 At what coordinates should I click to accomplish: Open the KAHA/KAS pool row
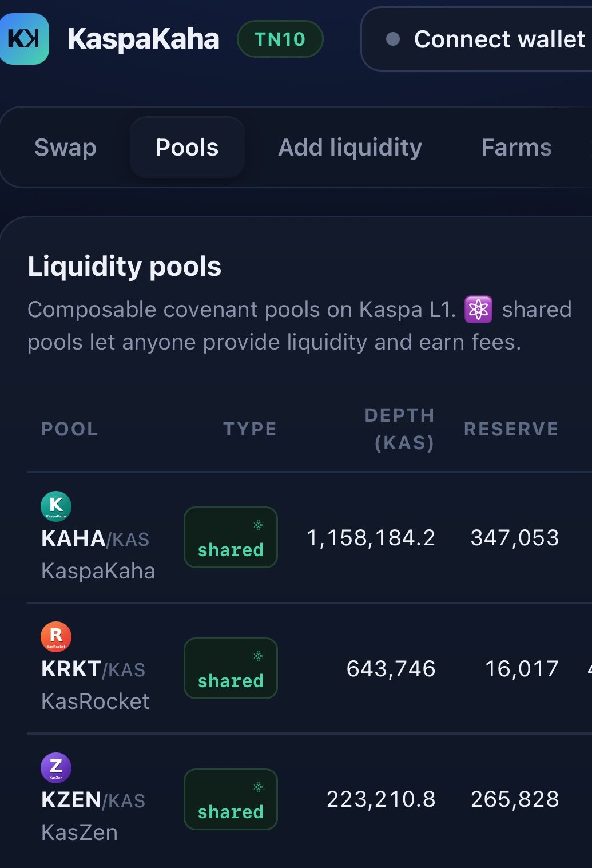point(309,537)
